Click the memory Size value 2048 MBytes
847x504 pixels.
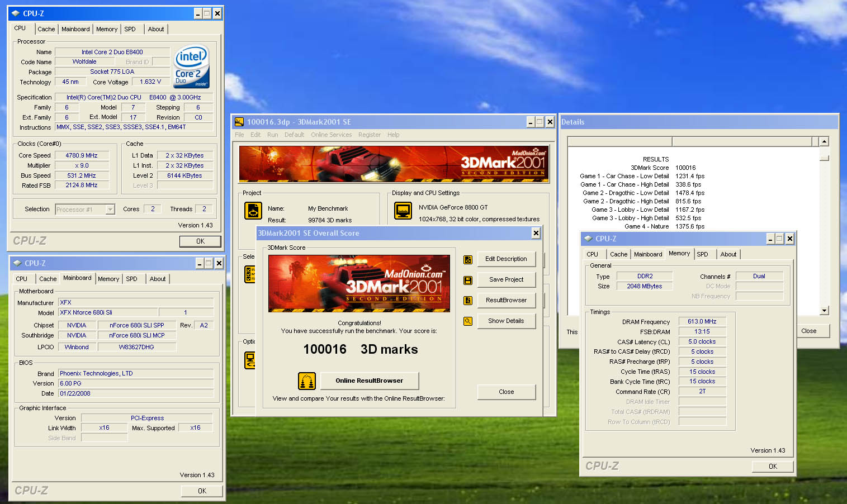click(x=645, y=287)
